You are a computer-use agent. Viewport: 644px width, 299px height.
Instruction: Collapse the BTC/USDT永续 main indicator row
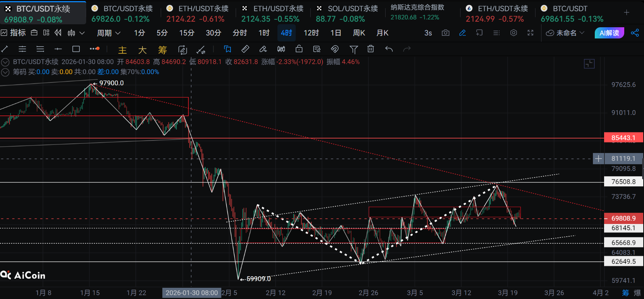pyautogui.click(x=5, y=62)
